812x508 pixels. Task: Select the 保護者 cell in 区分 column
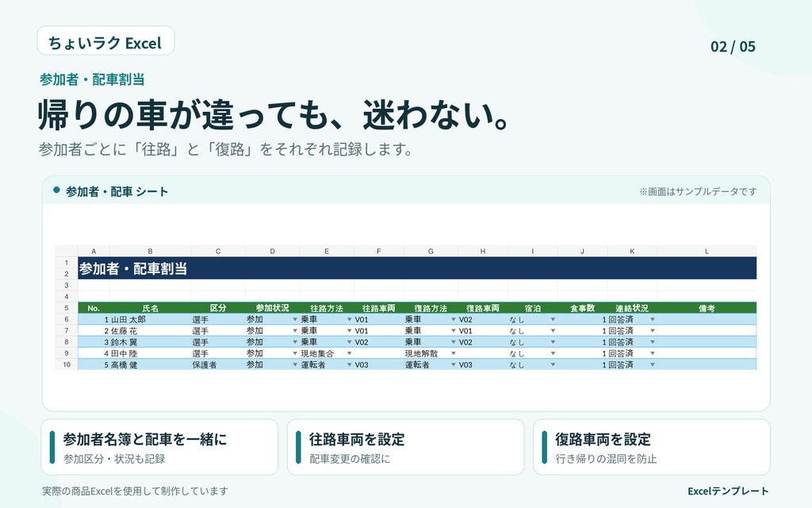coord(218,365)
